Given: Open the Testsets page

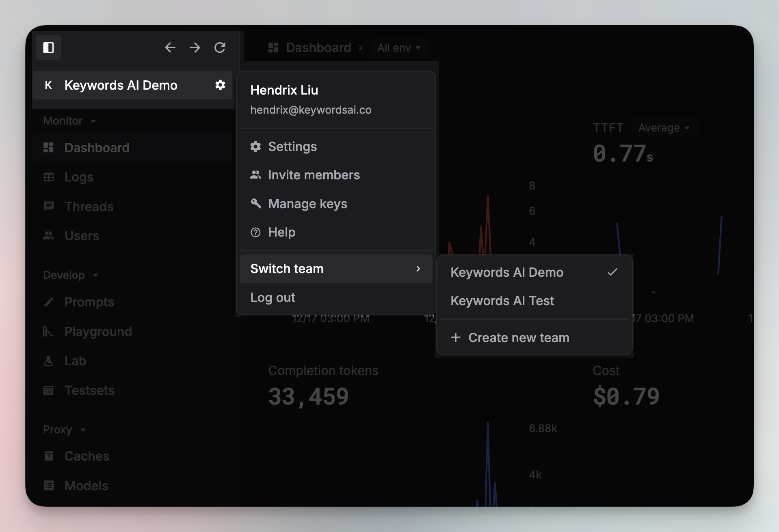Looking at the screenshot, I should [132, 390].
